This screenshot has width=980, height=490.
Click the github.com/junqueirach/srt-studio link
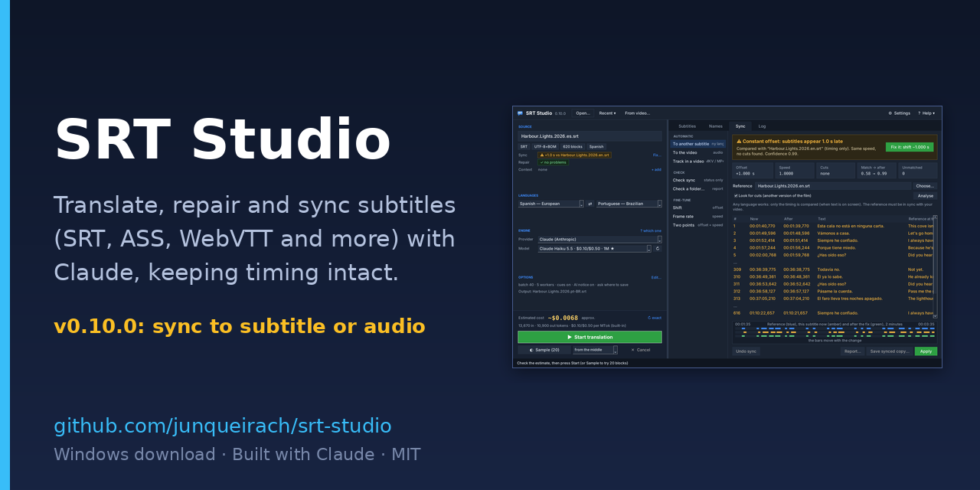pyautogui.click(x=222, y=426)
